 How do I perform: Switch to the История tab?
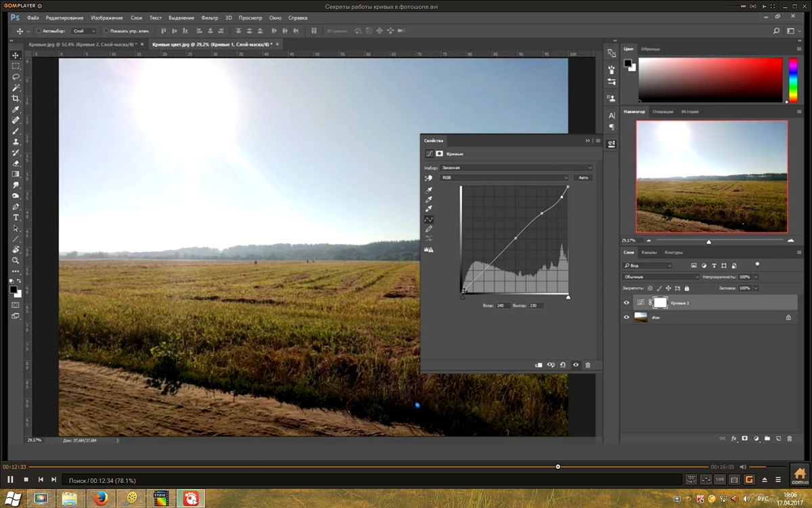coord(690,111)
